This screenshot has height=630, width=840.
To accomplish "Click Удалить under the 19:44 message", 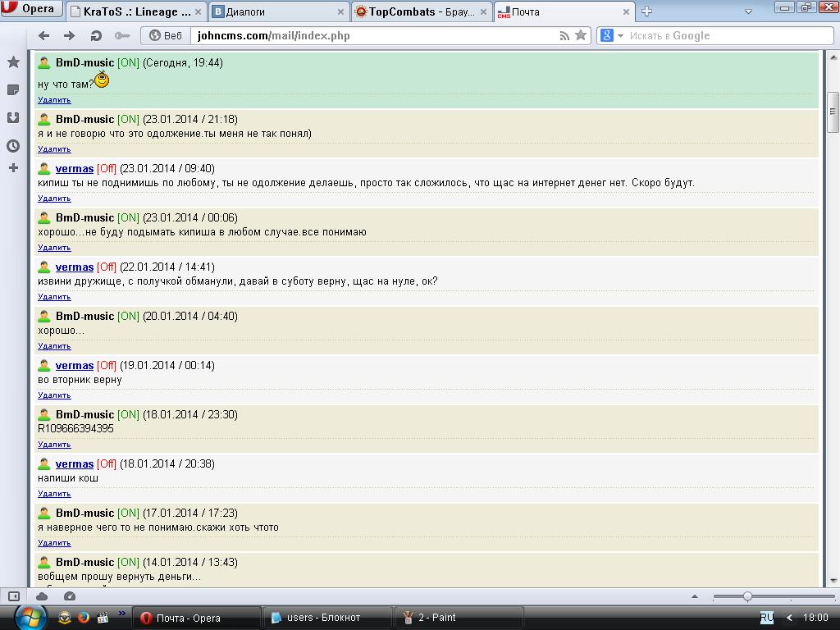I will (x=54, y=100).
